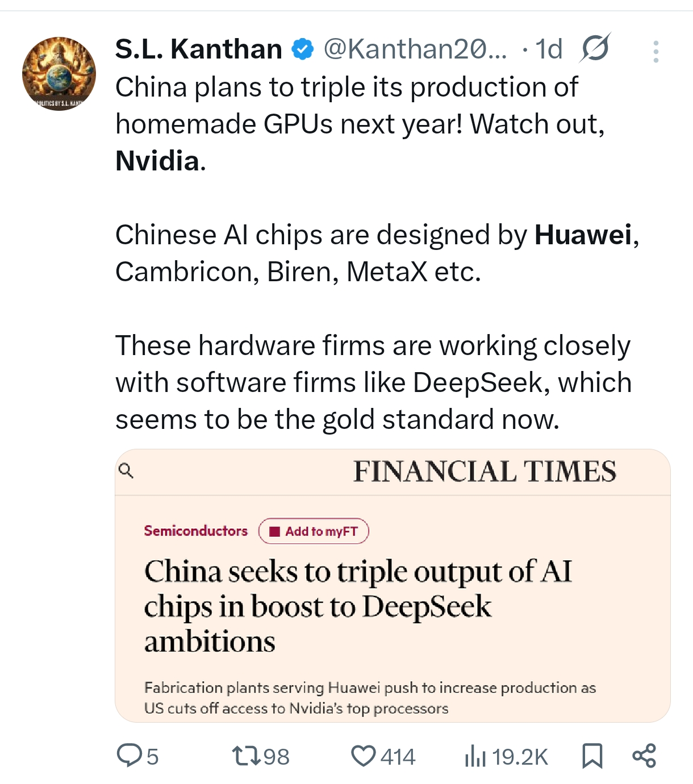
Task: Click the @Kanthan20... handle
Action: click(x=415, y=49)
